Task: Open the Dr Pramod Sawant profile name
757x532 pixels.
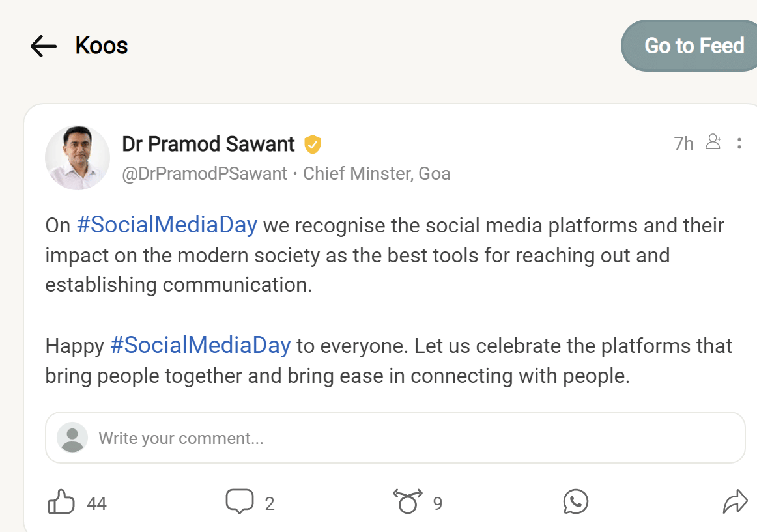Action: click(208, 144)
